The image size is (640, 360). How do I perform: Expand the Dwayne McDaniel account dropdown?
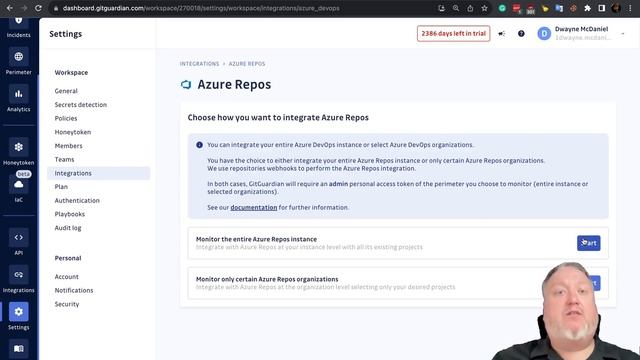[x=623, y=34]
